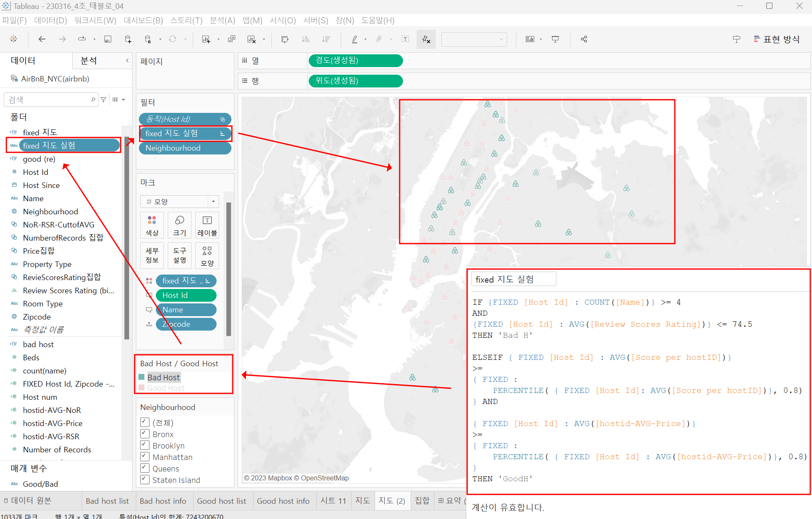Click the undo back arrow
The height and width of the screenshot is (519, 812).
tap(42, 39)
